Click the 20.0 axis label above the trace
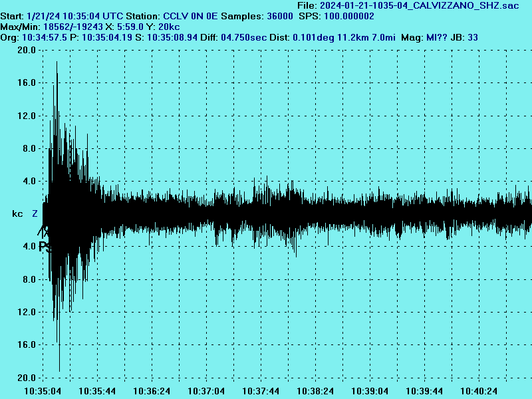 point(27,51)
